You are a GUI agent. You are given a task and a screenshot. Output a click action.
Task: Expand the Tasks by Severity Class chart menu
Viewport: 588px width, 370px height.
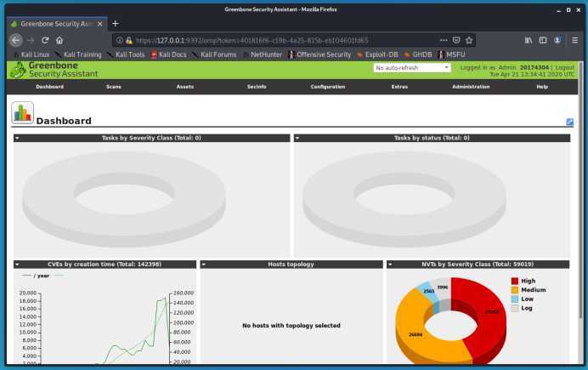[17, 138]
